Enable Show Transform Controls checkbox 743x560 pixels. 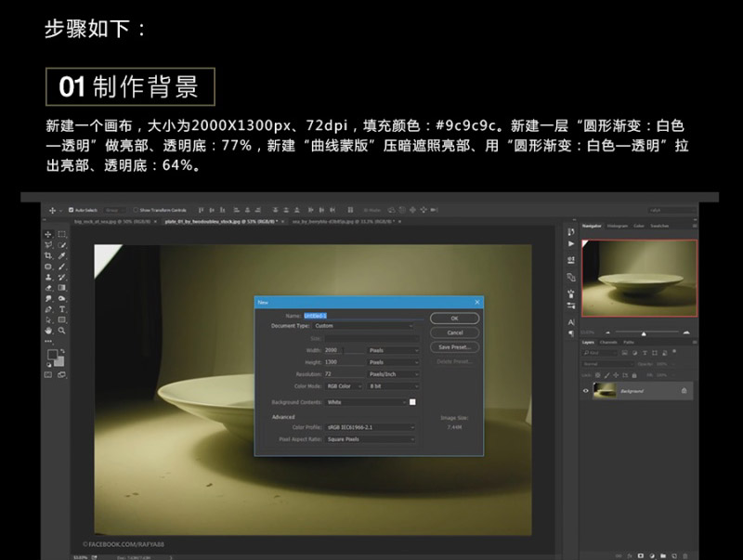136,210
